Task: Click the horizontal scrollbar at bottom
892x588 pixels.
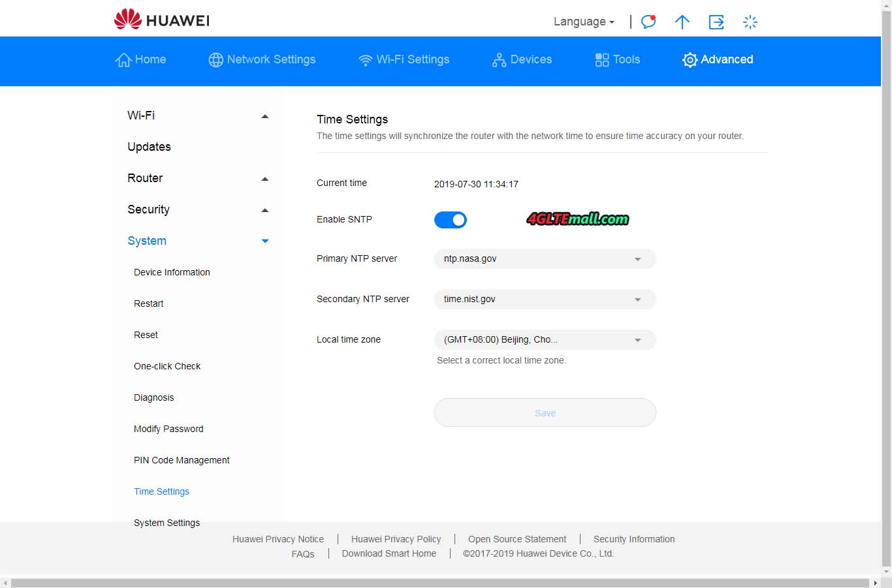Action: [x=441, y=582]
